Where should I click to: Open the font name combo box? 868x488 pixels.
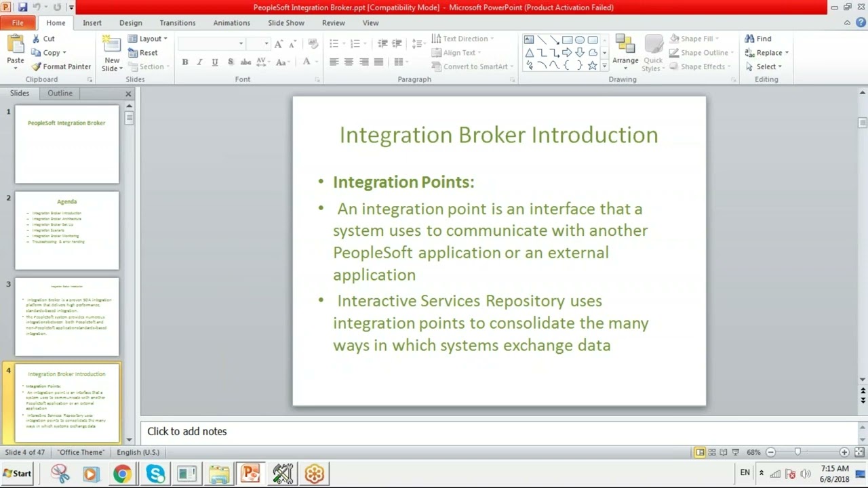(x=211, y=43)
